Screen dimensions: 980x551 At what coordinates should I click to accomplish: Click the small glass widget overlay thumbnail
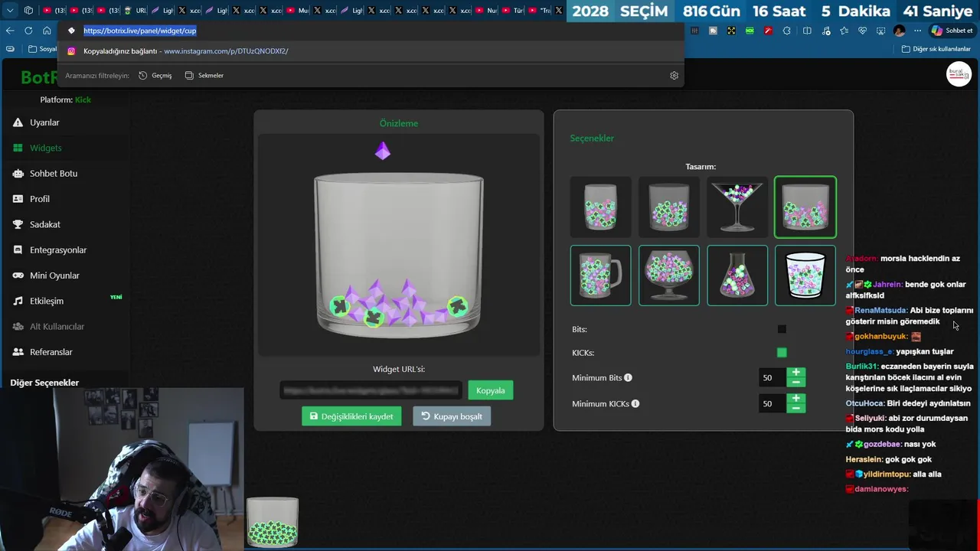point(272,522)
